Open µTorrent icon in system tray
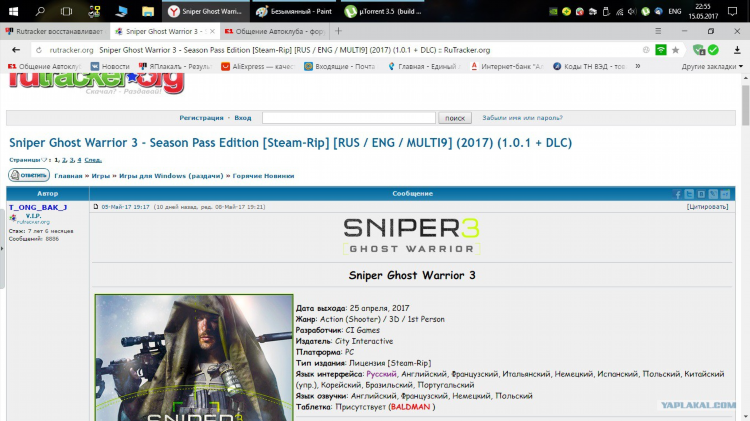The width and height of the screenshot is (750, 421). click(645, 11)
